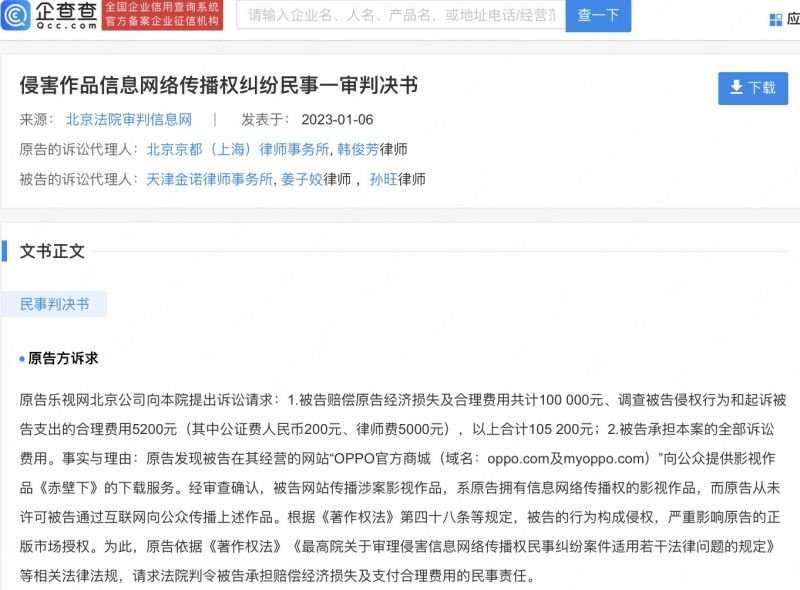The height and width of the screenshot is (590, 800).
Task: Open lawyer 姜子姣 profile link
Action: (302, 179)
